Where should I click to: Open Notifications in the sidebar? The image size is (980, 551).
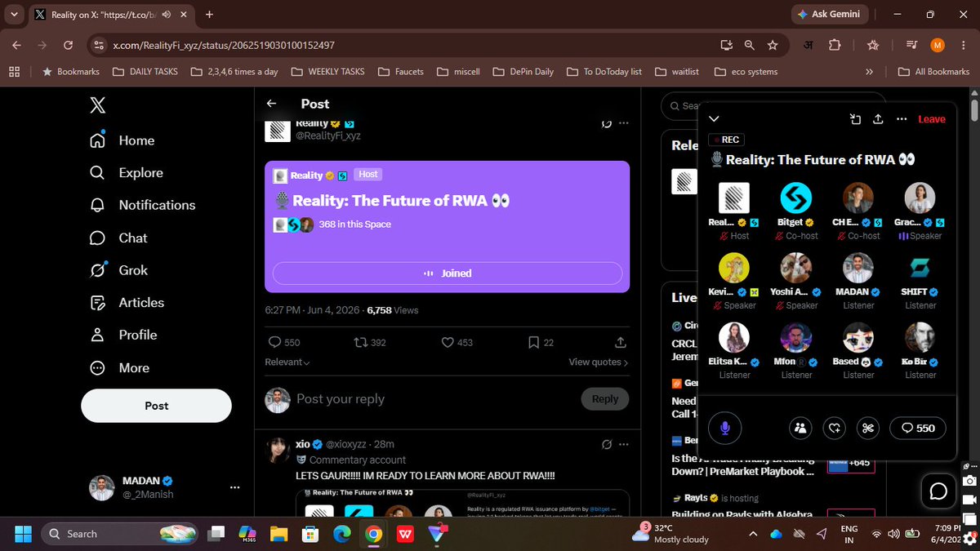[x=142, y=205]
